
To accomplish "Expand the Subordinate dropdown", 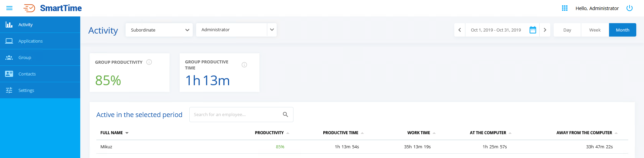I will pos(159,30).
